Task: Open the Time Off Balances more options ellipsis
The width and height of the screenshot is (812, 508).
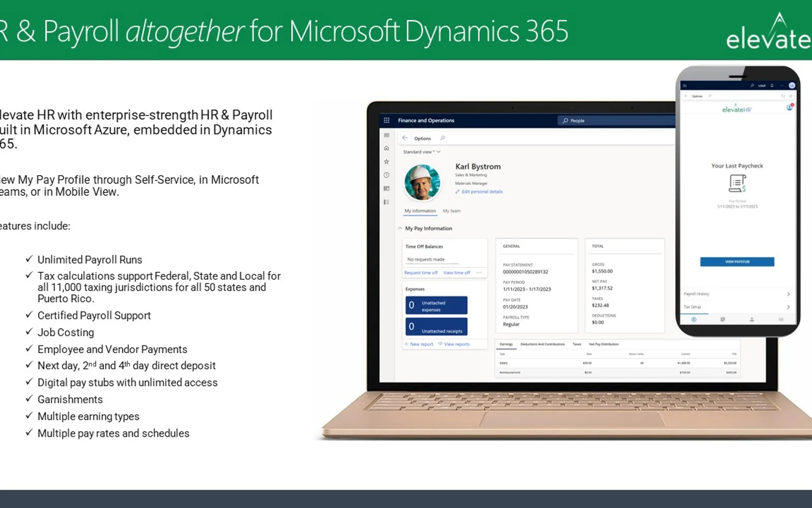Action: point(479,273)
